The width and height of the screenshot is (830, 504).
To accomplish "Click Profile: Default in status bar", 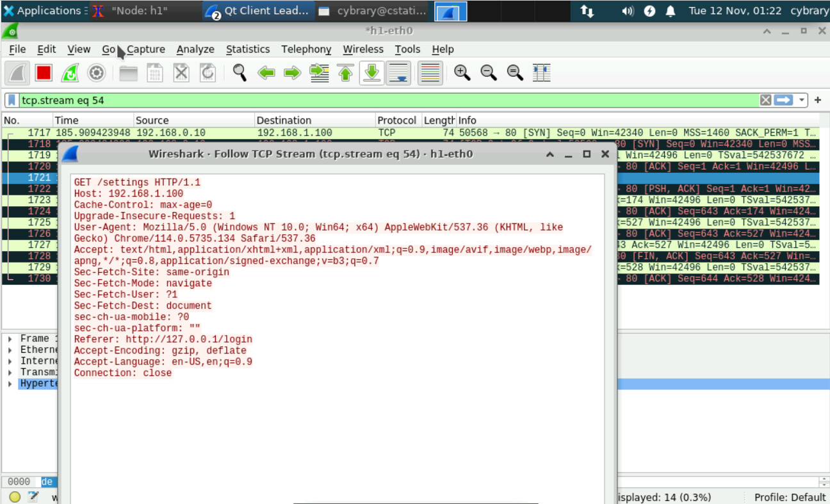I will tap(790, 497).
